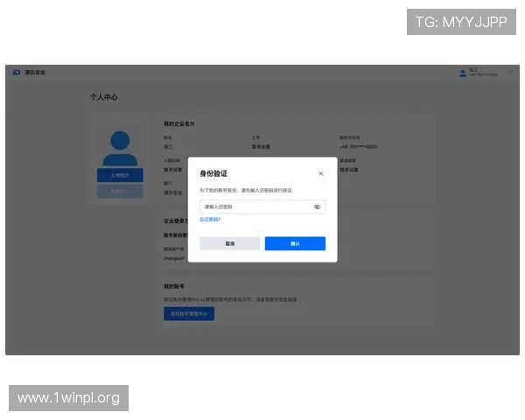Click the 取消 button in dialog
Image resolution: width=525 pixels, height=420 pixels.
tap(229, 243)
